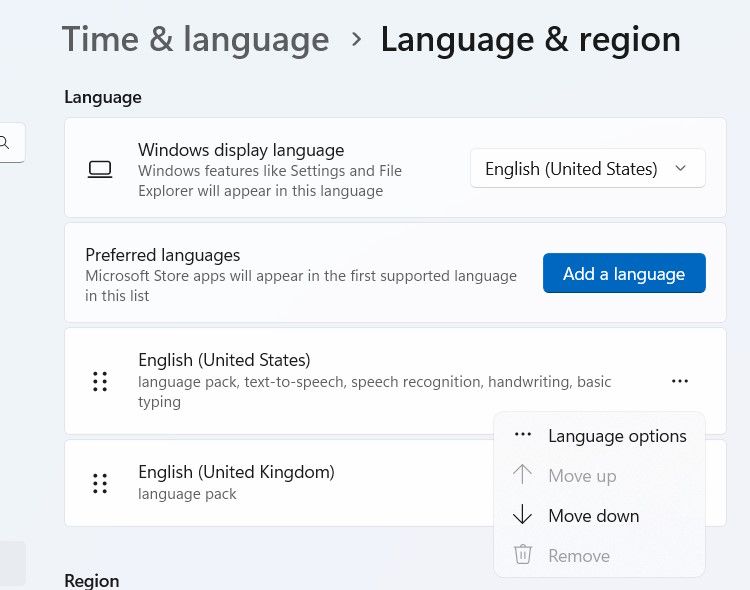Choose Language options from the context menu

tap(617, 436)
